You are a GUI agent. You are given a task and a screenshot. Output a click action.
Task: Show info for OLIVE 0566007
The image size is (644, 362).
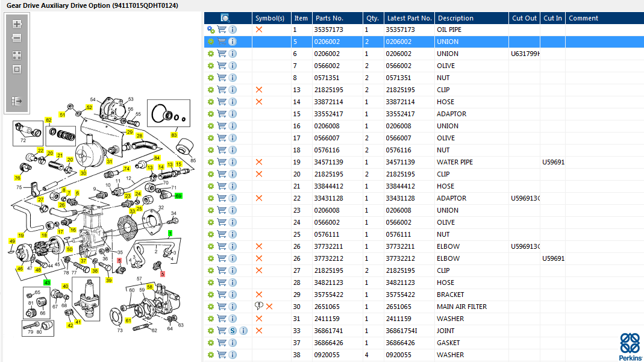[233, 138]
